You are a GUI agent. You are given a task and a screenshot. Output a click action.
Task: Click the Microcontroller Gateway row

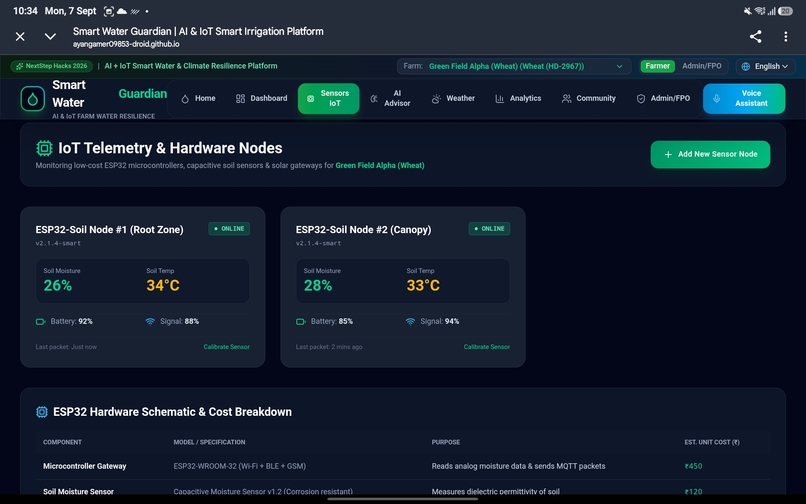pyautogui.click(x=402, y=466)
